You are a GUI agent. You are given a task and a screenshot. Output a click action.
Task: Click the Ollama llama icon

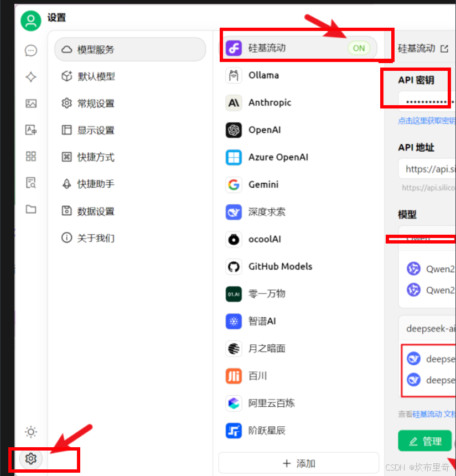pyautogui.click(x=234, y=75)
